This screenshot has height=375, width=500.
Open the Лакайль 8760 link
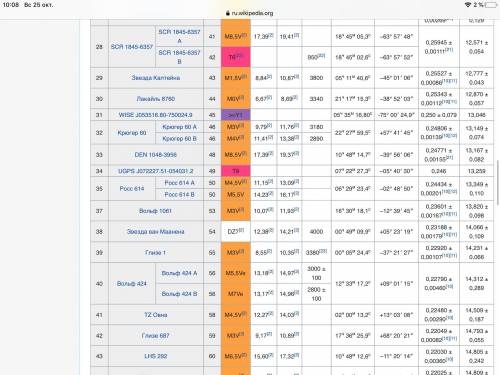click(x=156, y=99)
